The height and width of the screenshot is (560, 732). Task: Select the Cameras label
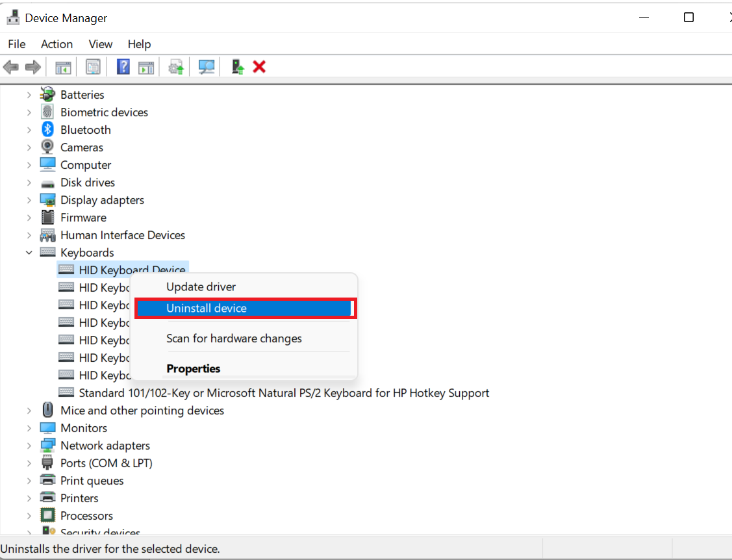(x=82, y=147)
